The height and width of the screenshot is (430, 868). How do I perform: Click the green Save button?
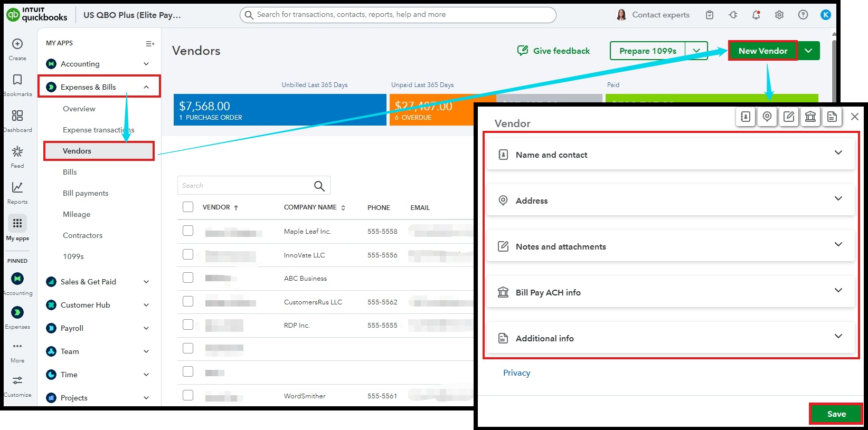coord(836,414)
